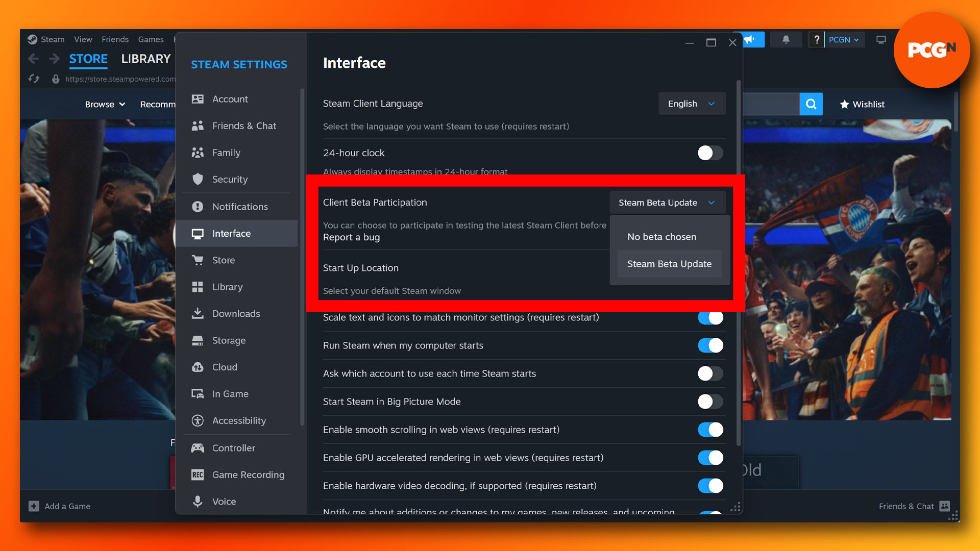Viewport: 980px width, 551px height.
Task: Click the Add a Game button text
Action: click(67, 506)
